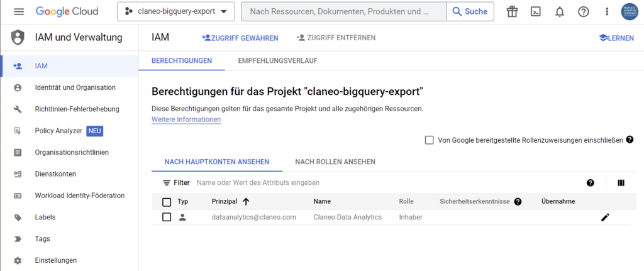The image size is (644, 271).
Task: Click the dataanalytics@claneo.com principal text
Action: click(254, 217)
